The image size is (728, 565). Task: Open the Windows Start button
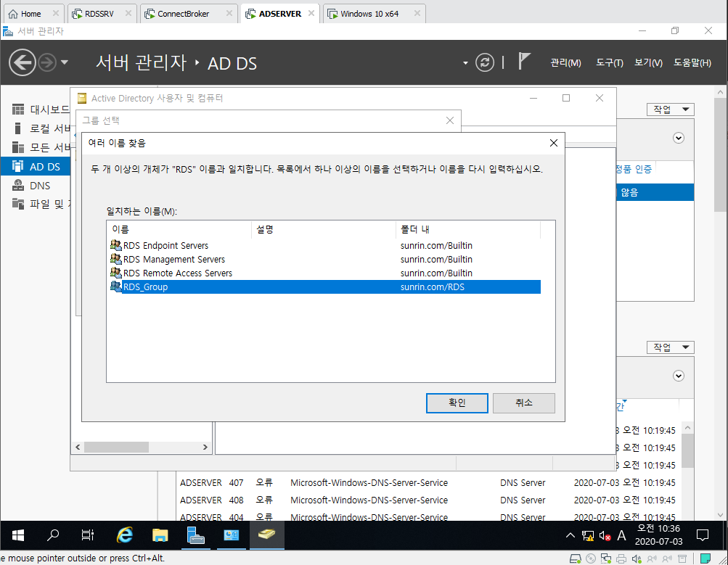(17, 535)
